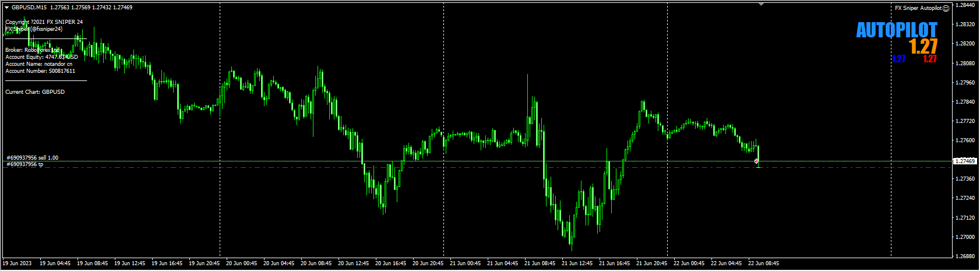Click time axis label '22 Jun 00:45'
The width and height of the screenshot is (980, 271).
click(689, 263)
